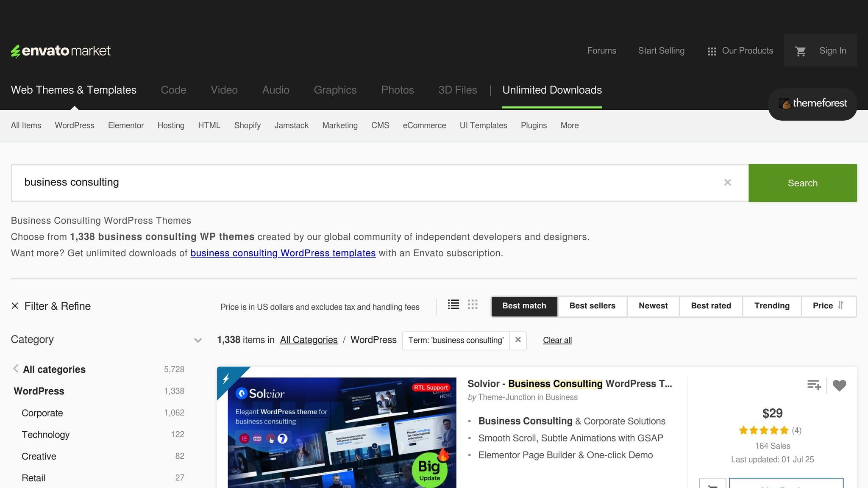Open the Audio tab
This screenshot has height=488, width=868.
pyautogui.click(x=275, y=90)
